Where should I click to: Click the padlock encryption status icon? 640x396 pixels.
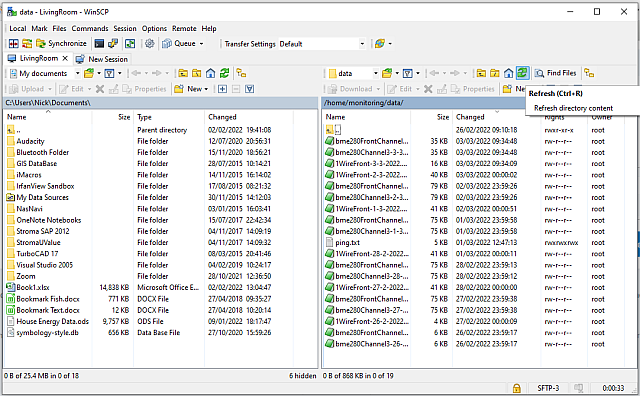coord(517,388)
